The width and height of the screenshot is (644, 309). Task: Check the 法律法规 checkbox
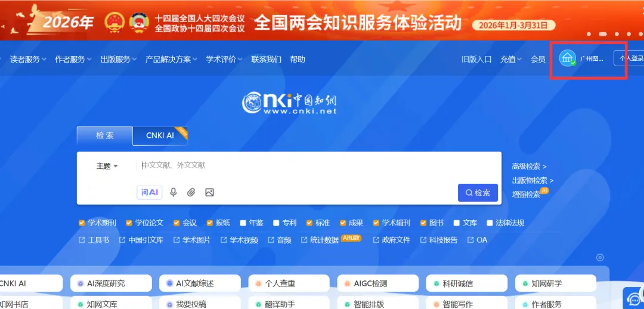pyautogui.click(x=490, y=223)
